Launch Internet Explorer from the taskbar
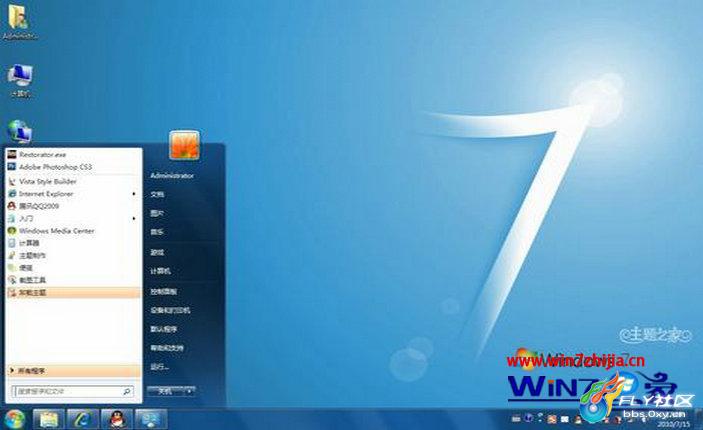Screen dimensions: 703x430 (x=82, y=420)
